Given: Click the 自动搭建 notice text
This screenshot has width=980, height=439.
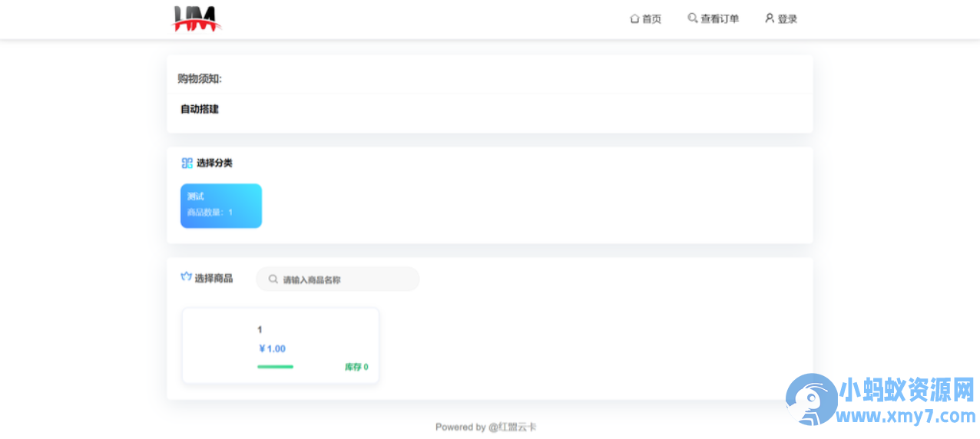Looking at the screenshot, I should [x=200, y=109].
